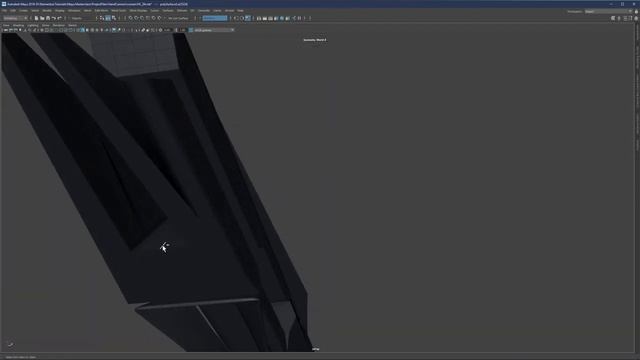640x360 pixels.
Task: Click the Save Scene icon
Action: point(48,18)
